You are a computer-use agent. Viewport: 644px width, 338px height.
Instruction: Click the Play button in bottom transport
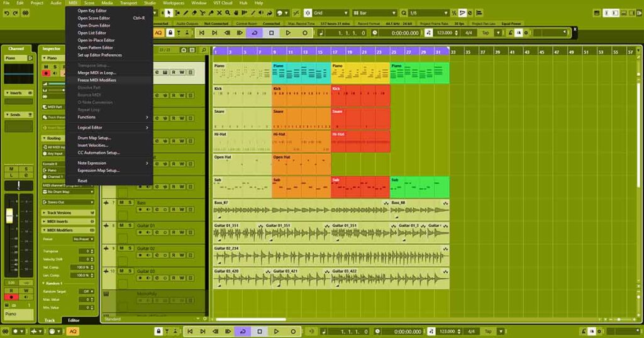tap(277, 332)
